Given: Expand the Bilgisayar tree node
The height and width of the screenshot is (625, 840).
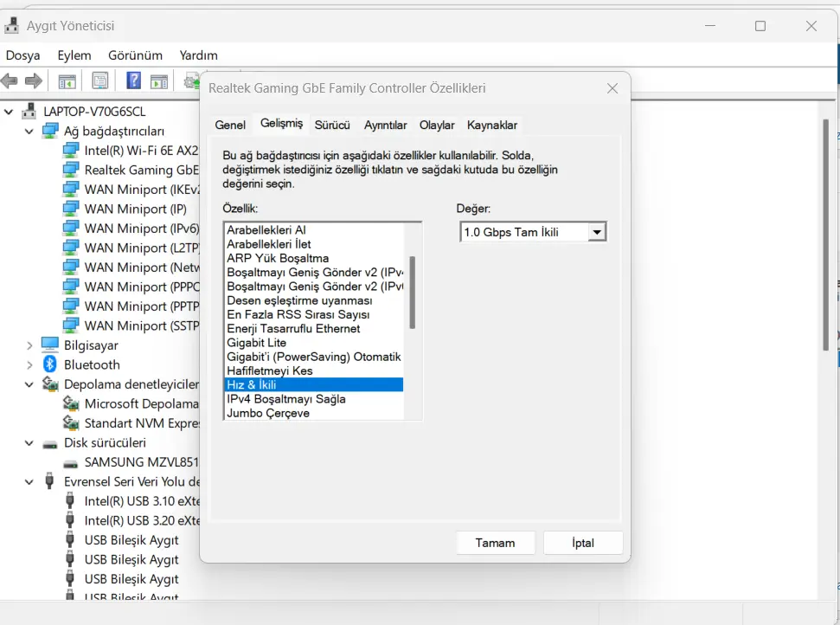Looking at the screenshot, I should point(29,345).
